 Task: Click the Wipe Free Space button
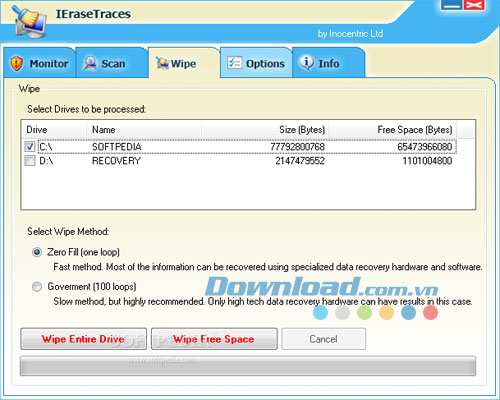point(214,339)
